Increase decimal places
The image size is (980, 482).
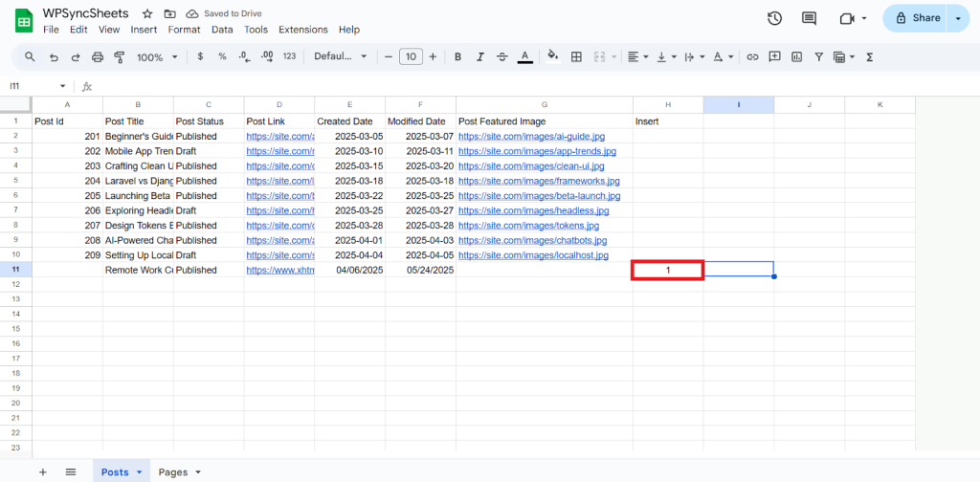[x=267, y=56]
